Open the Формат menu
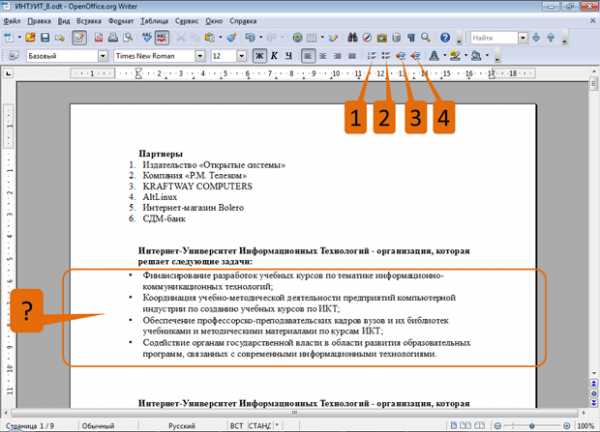Image resolution: width=600 pixels, height=432 pixels. click(121, 21)
